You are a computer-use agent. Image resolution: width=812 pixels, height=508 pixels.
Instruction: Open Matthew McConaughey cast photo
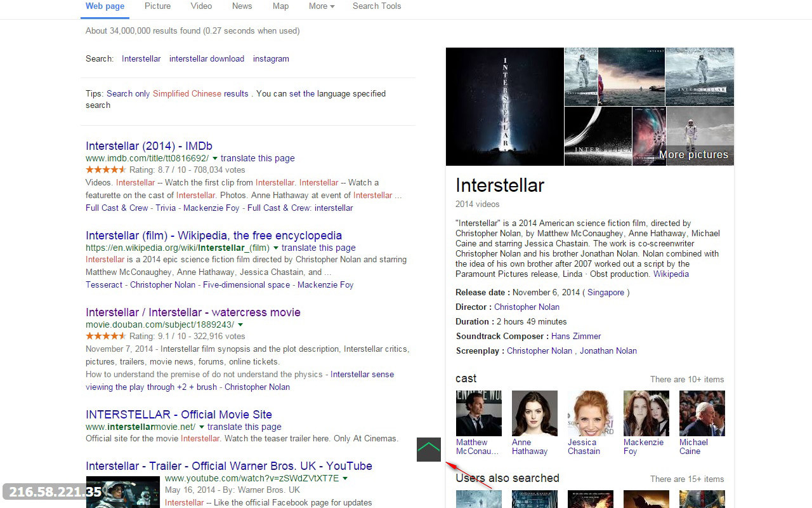[479, 413]
